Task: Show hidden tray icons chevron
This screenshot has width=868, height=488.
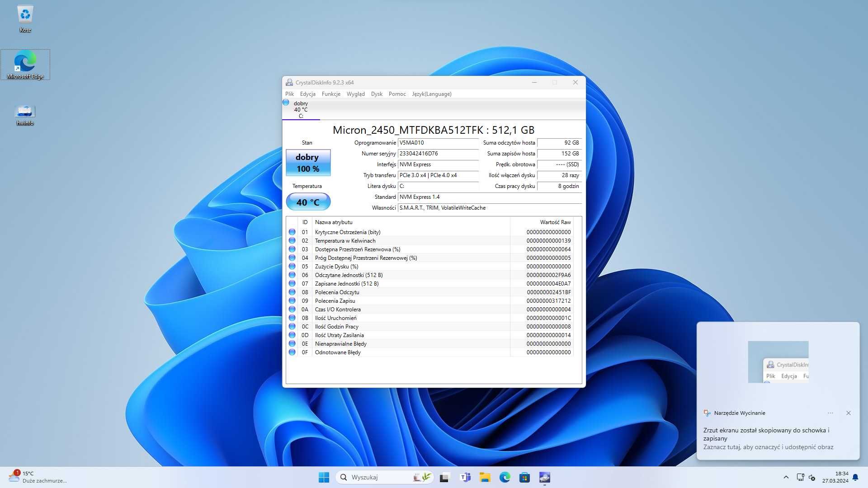Action: [786, 477]
